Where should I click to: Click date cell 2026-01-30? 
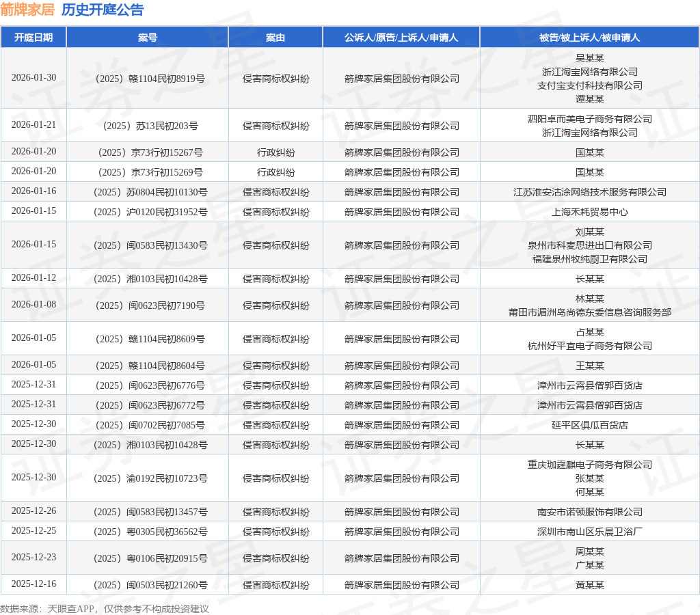click(x=34, y=78)
